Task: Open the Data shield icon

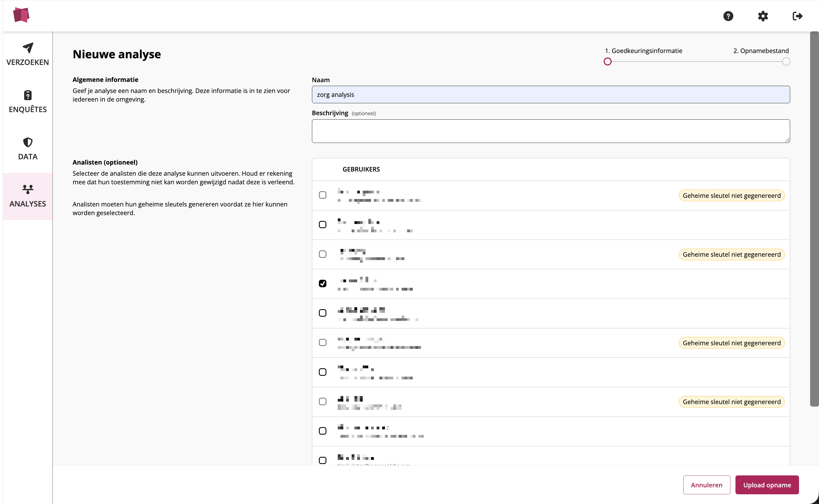Action: (28, 142)
